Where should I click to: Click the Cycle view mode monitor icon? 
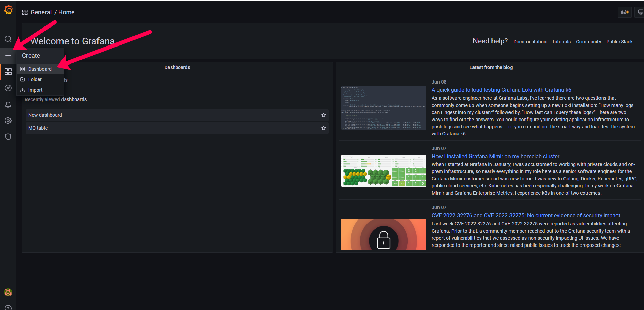640,12
